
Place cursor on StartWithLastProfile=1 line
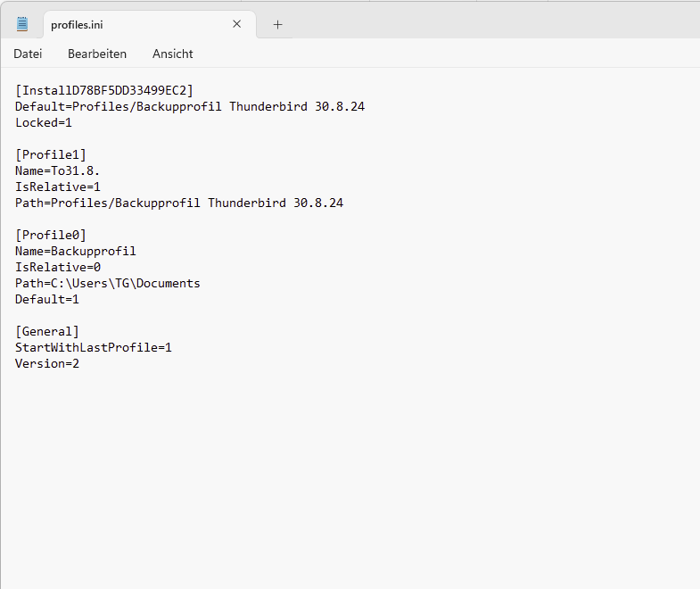pyautogui.click(x=94, y=347)
